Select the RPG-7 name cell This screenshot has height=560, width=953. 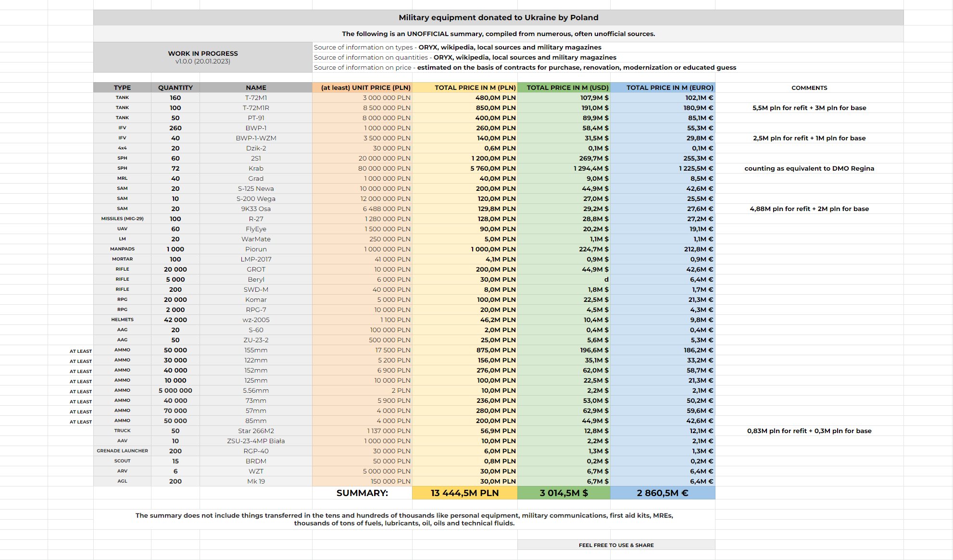(256, 310)
